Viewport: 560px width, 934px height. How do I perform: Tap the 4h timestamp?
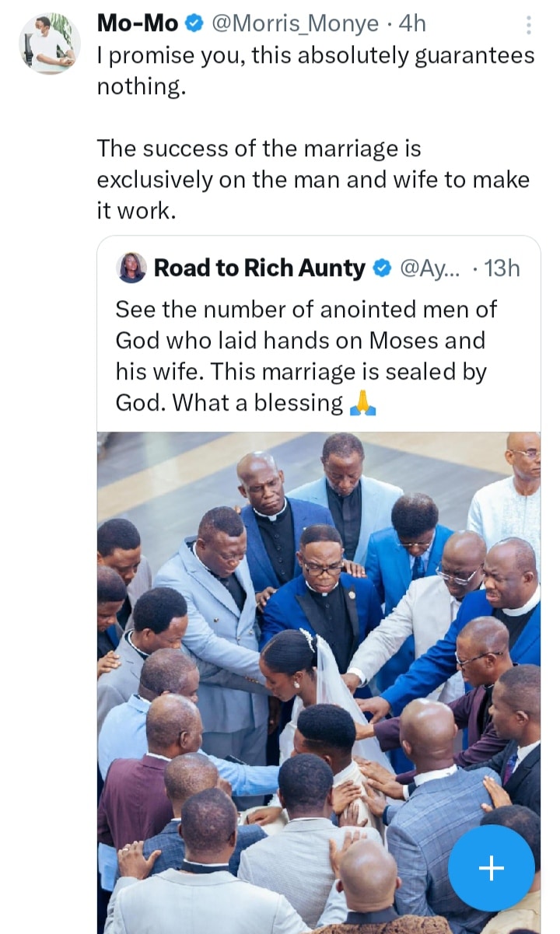pos(412,25)
